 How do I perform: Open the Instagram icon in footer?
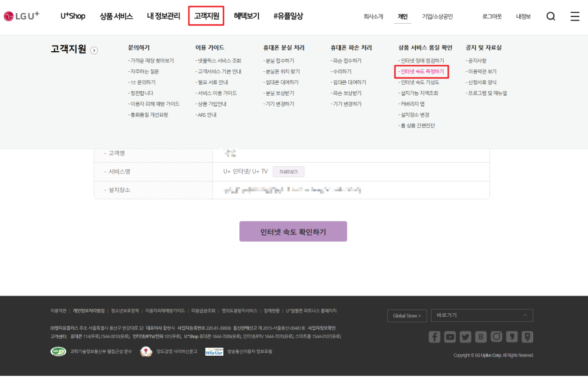click(496, 336)
